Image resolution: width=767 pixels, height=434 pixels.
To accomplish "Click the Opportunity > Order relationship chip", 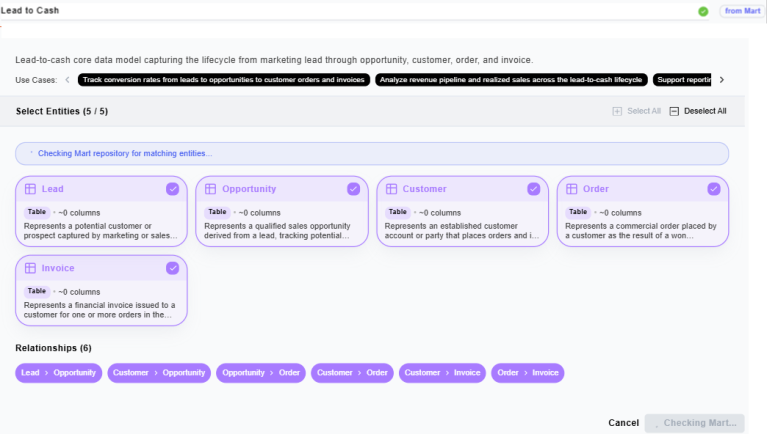I will [x=261, y=373].
